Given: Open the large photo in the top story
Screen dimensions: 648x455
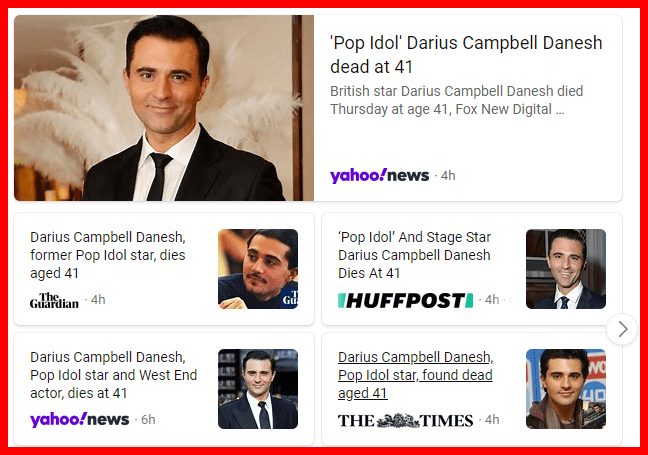Looking at the screenshot, I should tap(164, 108).
